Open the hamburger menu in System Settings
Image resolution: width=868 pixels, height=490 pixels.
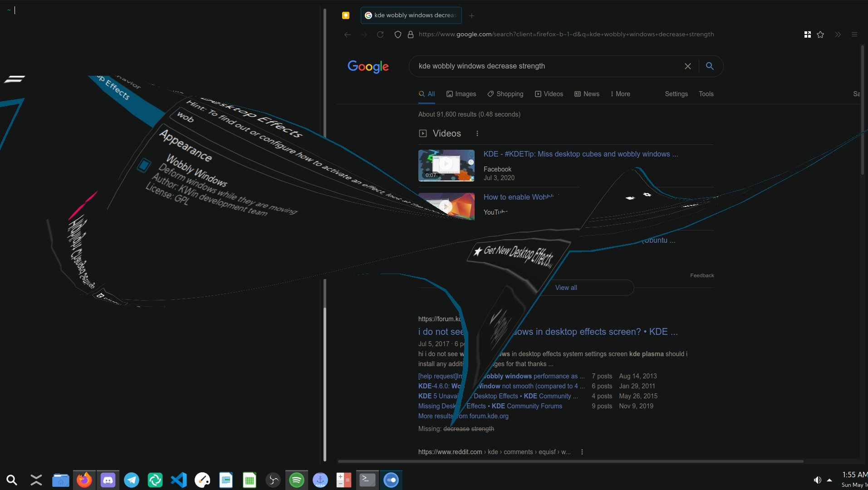click(x=15, y=79)
